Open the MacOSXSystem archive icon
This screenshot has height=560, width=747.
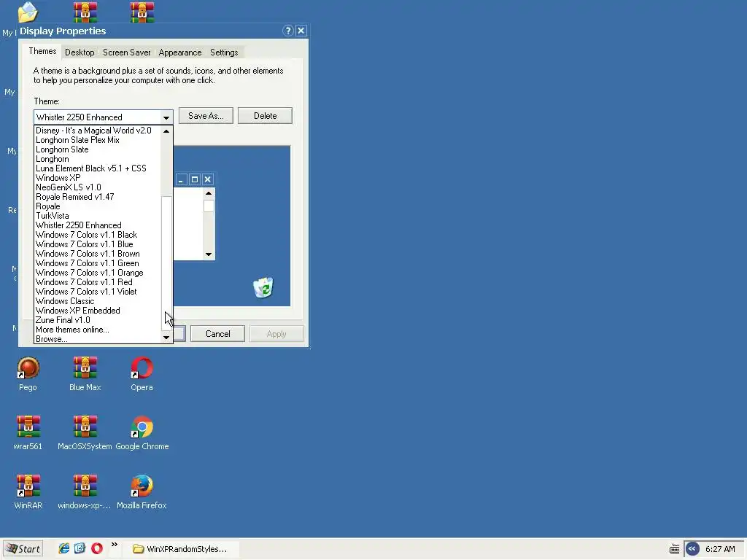coord(85,427)
